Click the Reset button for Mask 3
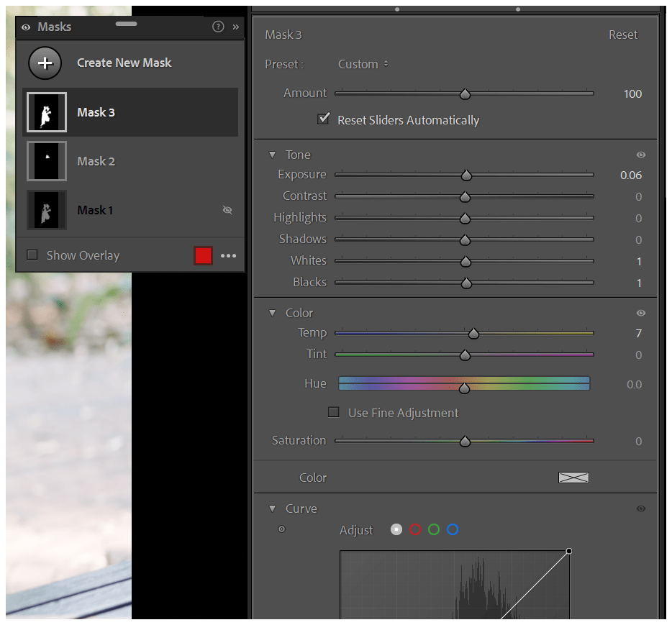Viewport: 672px width, 625px height. (x=623, y=35)
